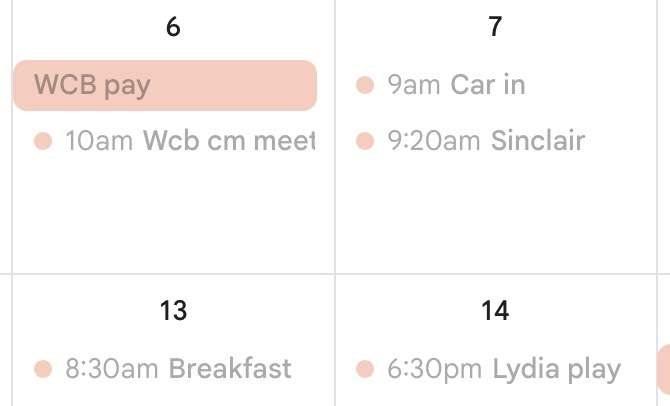670x406 pixels.
Task: Open the 9:20am Sinclair event
Action: pos(470,141)
